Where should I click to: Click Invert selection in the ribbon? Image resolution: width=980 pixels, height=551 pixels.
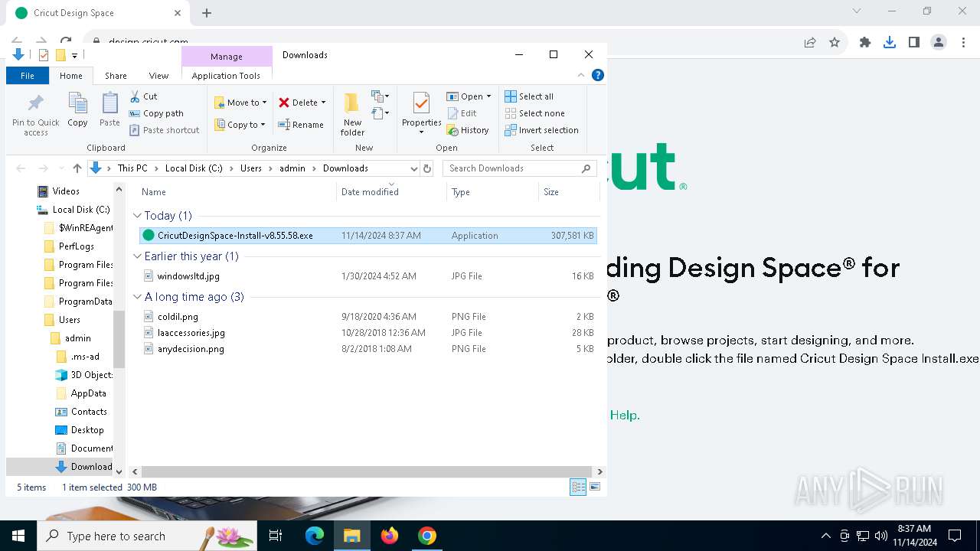[541, 130]
